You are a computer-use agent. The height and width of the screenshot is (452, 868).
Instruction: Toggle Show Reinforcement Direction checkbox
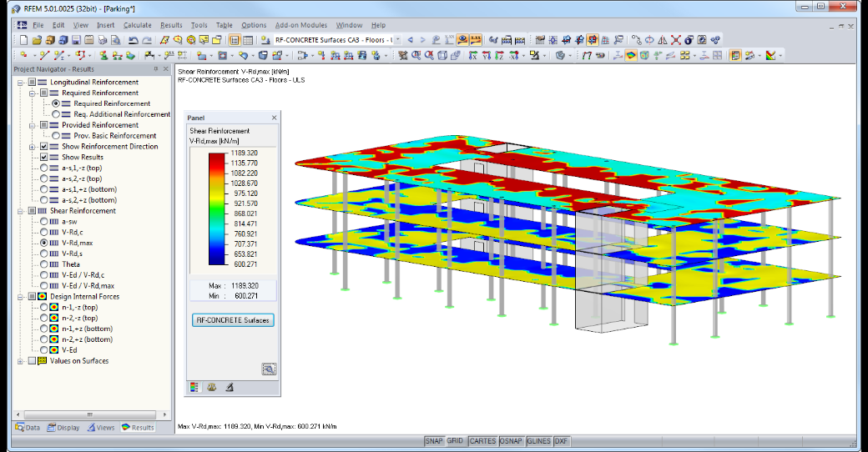43,147
